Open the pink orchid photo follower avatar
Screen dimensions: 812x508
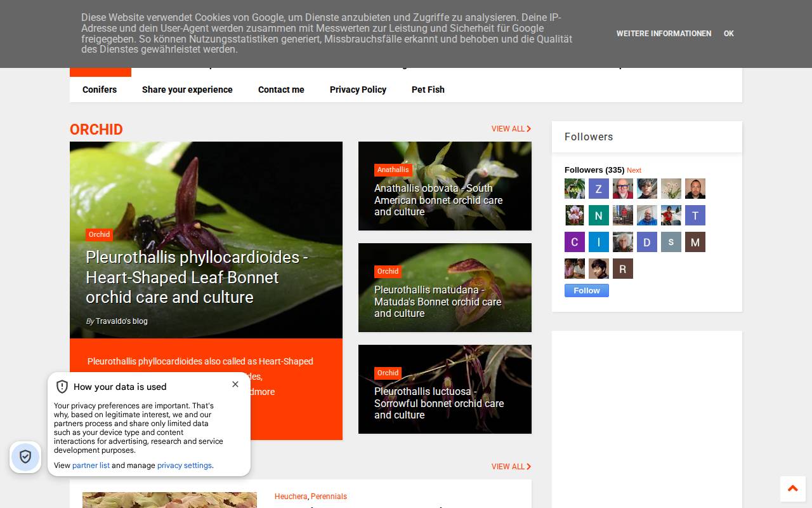tap(575, 215)
